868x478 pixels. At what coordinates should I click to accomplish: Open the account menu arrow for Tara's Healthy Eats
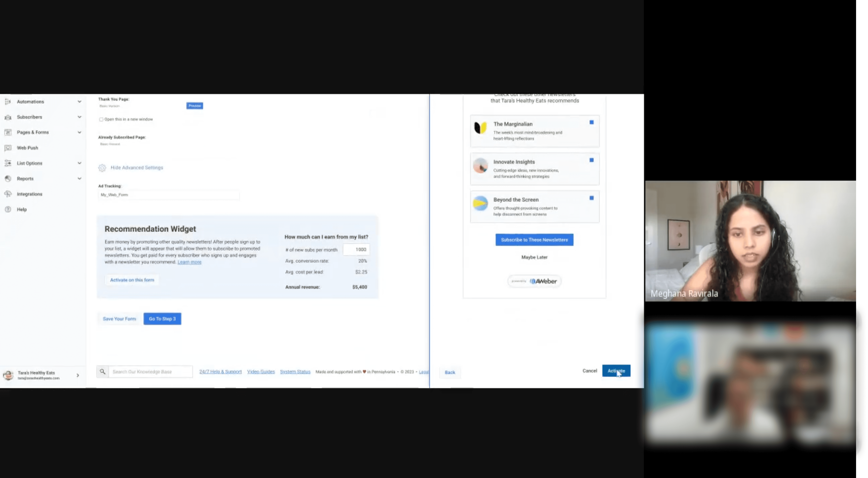click(x=78, y=375)
